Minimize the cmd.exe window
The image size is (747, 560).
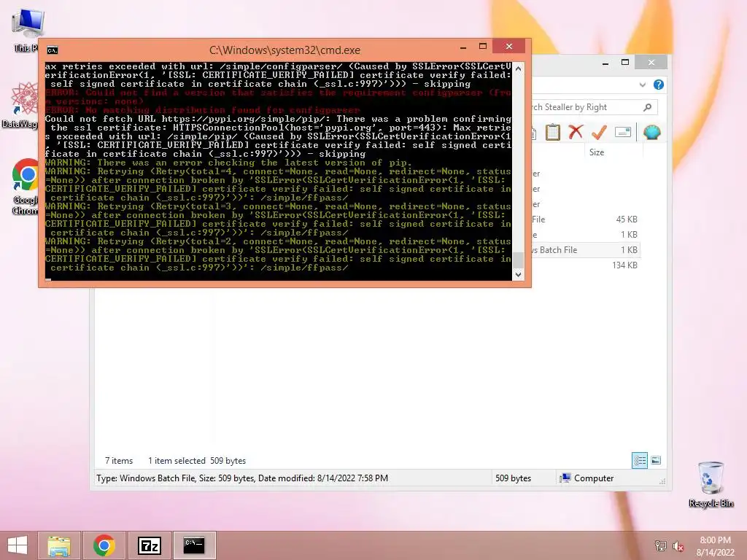tap(463, 47)
